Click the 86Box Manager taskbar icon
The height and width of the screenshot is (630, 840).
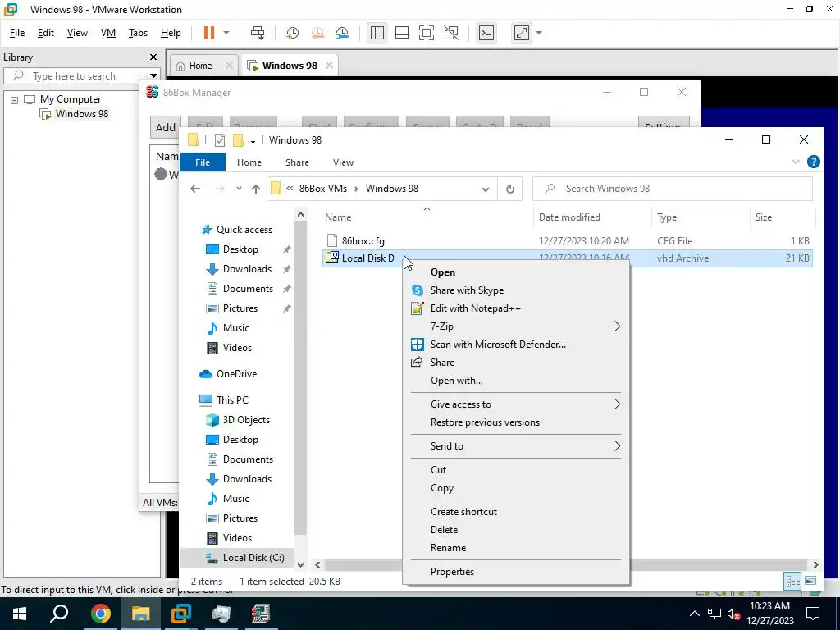(261, 614)
